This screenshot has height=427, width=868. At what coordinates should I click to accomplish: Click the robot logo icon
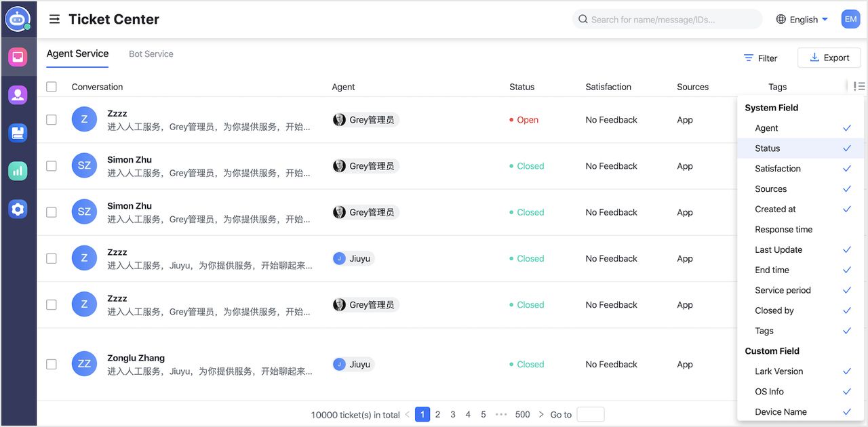tap(18, 19)
